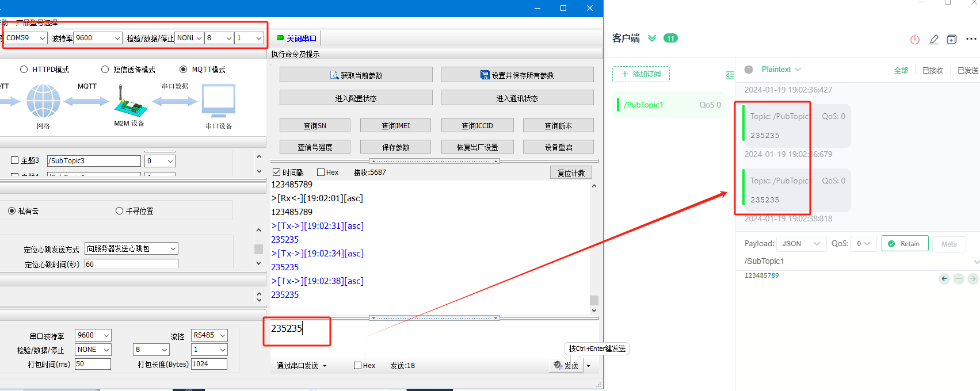Expand the Payload JSON dropdown
980x391 pixels.
point(801,244)
